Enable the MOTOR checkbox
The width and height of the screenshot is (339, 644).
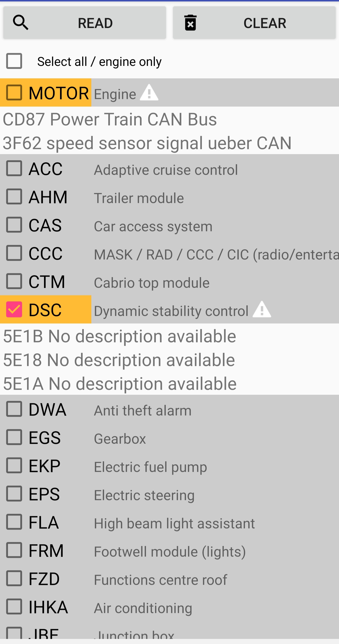point(14,92)
